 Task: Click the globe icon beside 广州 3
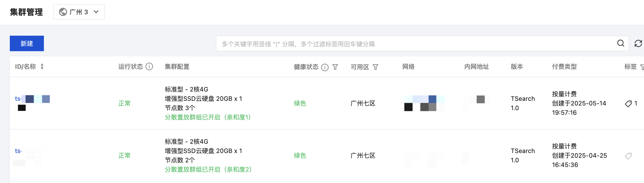[x=63, y=12]
